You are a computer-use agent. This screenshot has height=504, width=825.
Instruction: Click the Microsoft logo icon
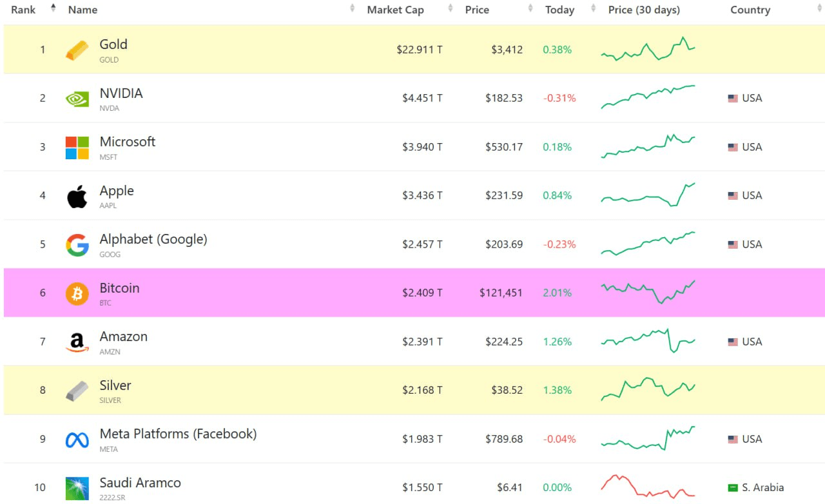click(77, 148)
